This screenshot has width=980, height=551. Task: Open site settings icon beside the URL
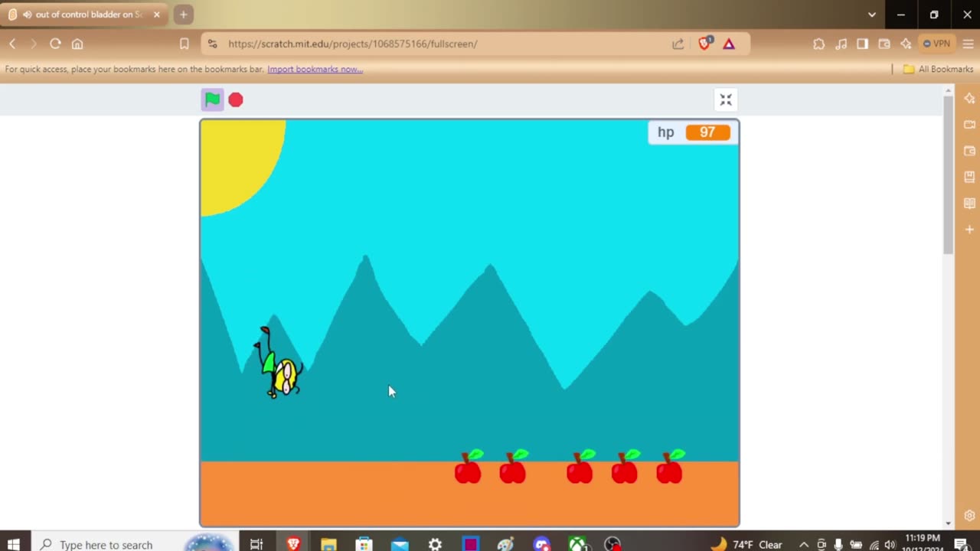pos(213,44)
